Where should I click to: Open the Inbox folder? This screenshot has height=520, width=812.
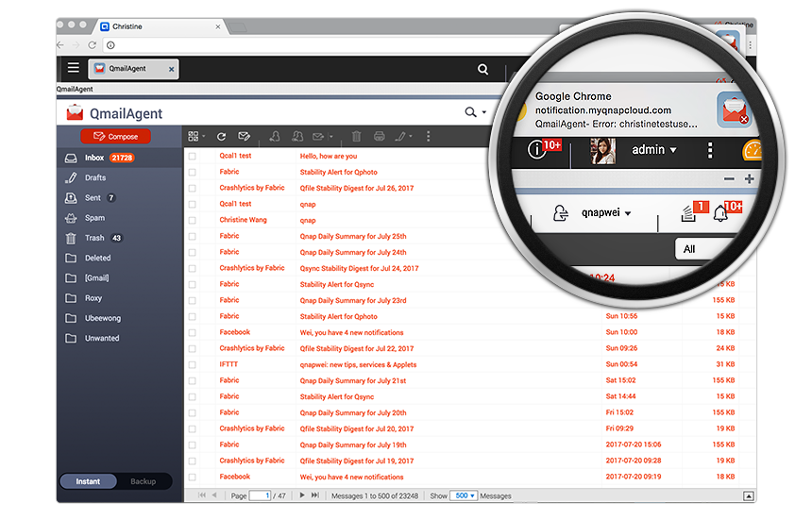click(x=120, y=158)
